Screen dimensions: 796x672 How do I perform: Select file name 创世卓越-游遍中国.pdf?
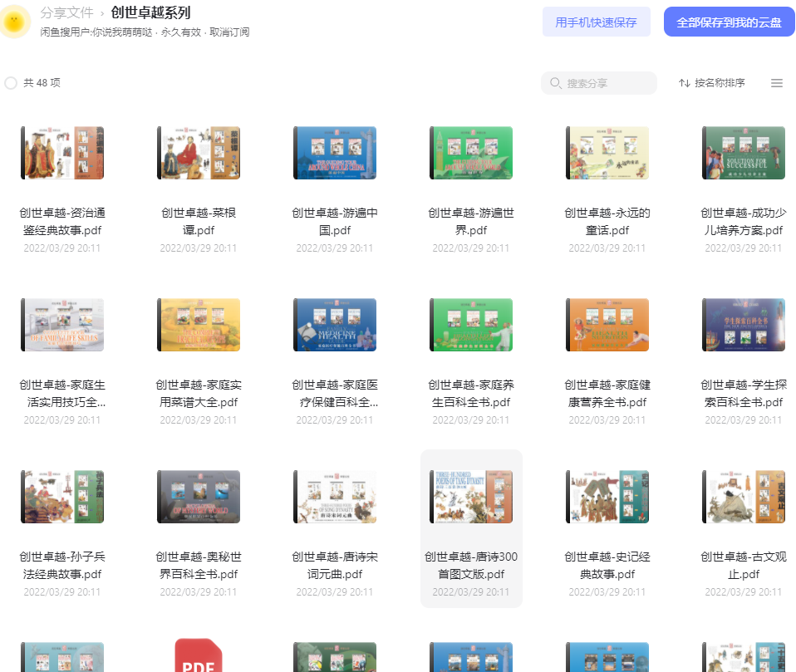pyautogui.click(x=335, y=221)
